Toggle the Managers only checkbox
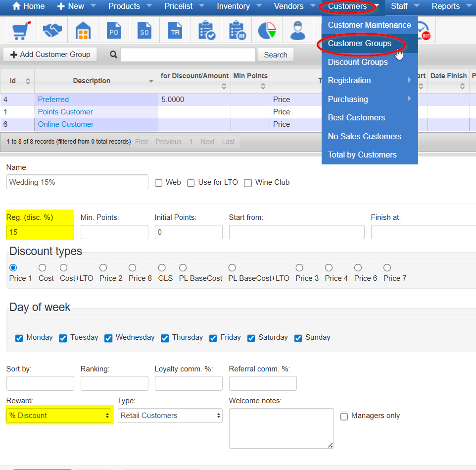The image size is (476, 470). [x=344, y=416]
